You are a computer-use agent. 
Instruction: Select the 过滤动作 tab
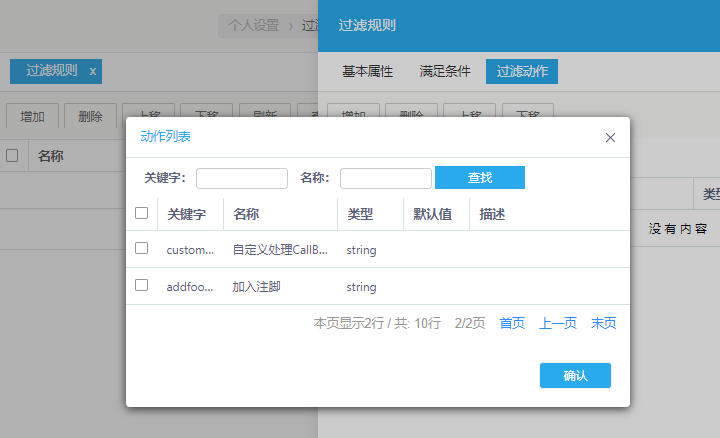click(x=522, y=72)
